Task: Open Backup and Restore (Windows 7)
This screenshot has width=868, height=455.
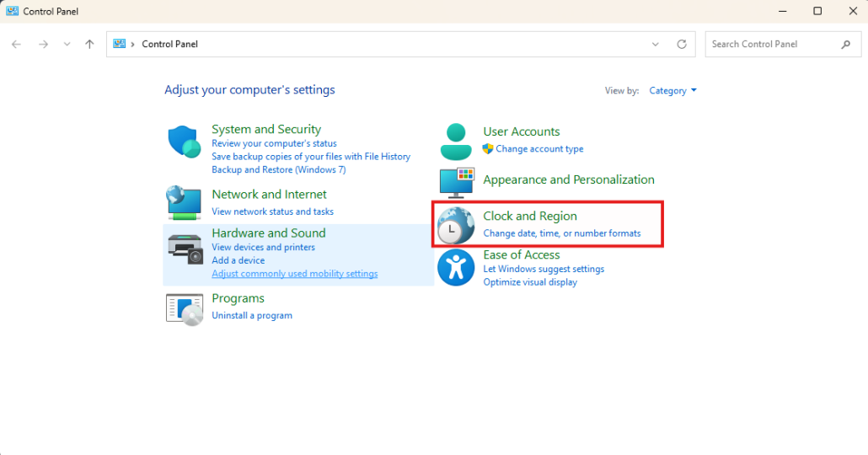Action: point(278,169)
